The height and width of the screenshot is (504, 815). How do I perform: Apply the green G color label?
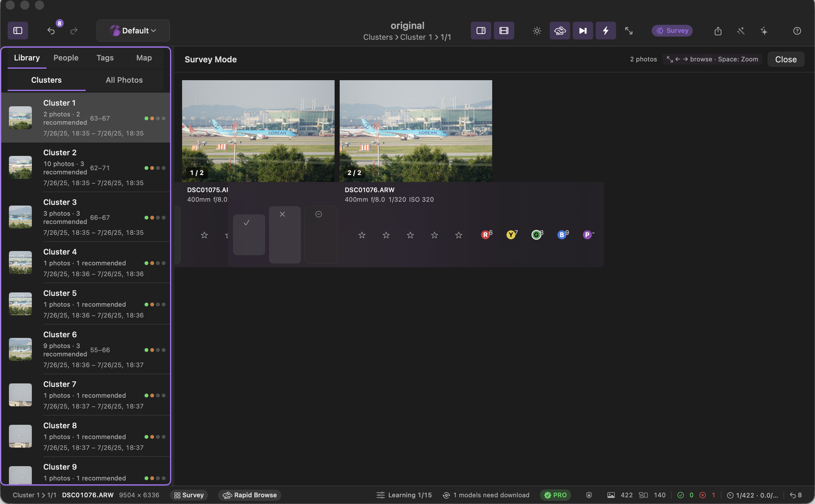tap(537, 235)
